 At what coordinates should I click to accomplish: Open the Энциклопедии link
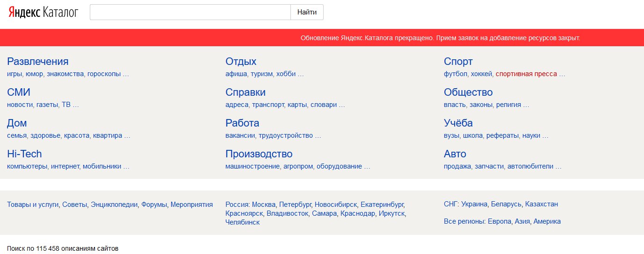coord(115,204)
